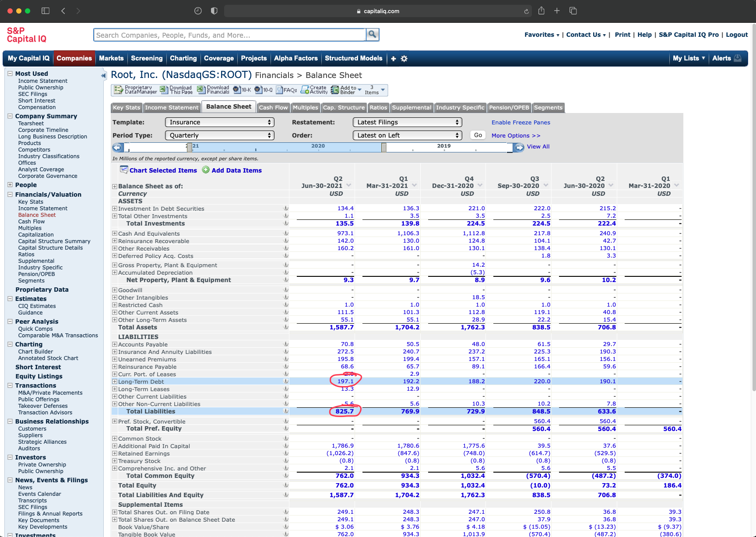Open the Ratios tab
This screenshot has width=756, height=537.
[378, 108]
